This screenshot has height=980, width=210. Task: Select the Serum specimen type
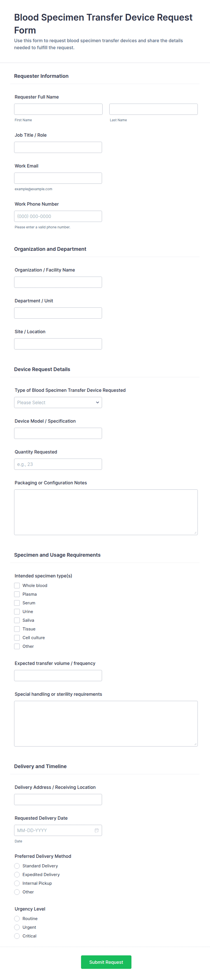point(17,603)
